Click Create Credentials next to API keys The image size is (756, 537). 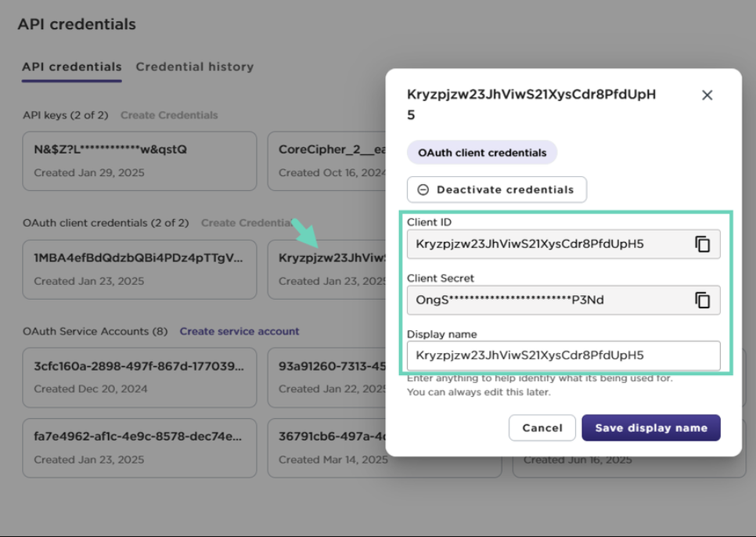point(169,115)
